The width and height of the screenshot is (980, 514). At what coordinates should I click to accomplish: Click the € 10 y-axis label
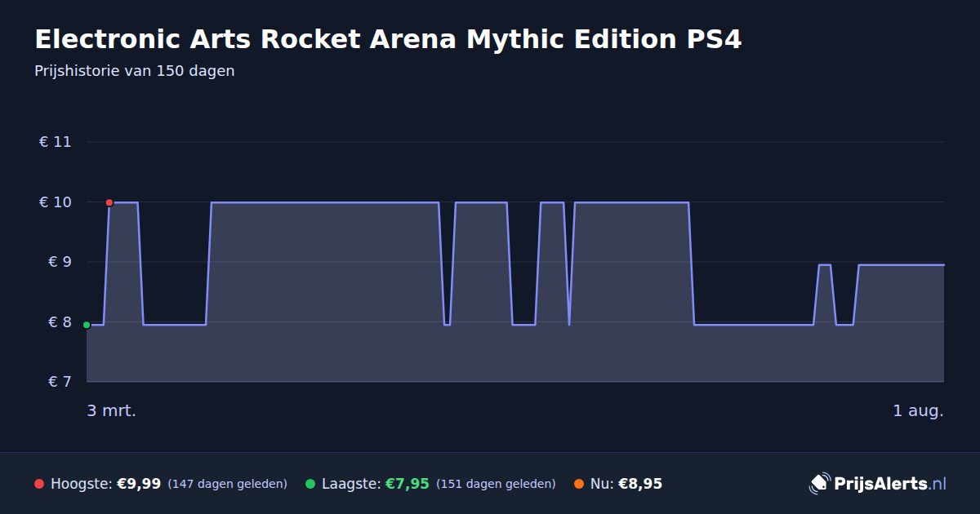(56, 202)
